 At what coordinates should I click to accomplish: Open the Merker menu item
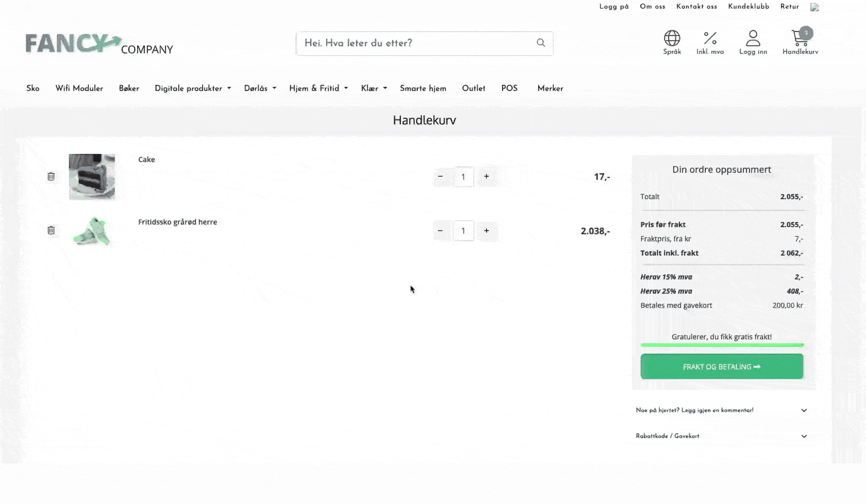(x=550, y=88)
